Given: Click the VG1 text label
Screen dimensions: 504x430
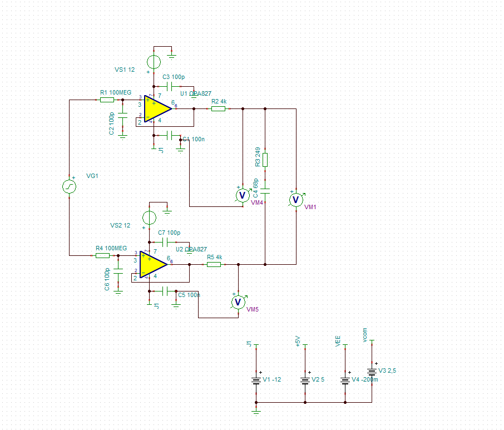Looking at the screenshot, I should pyautogui.click(x=92, y=176).
